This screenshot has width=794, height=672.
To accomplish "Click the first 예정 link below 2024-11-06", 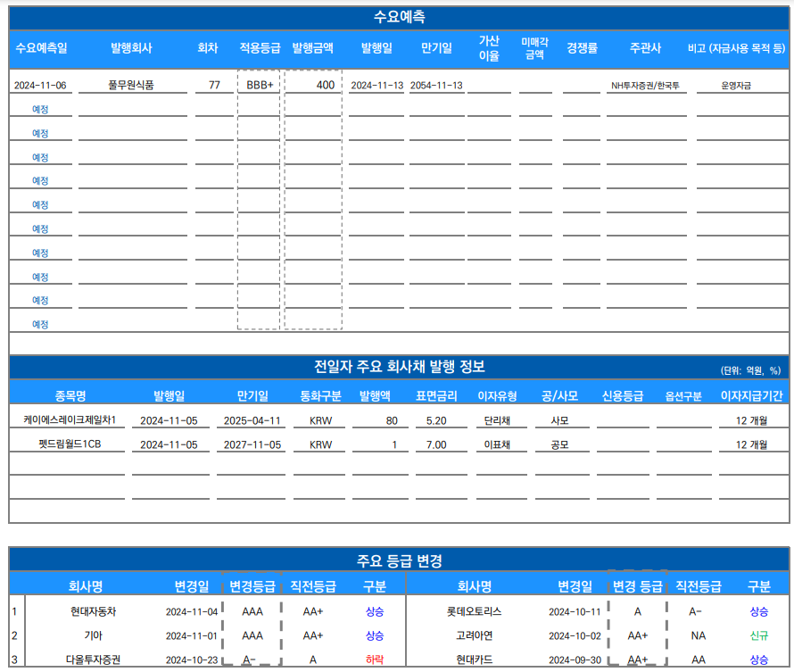I will (x=40, y=110).
